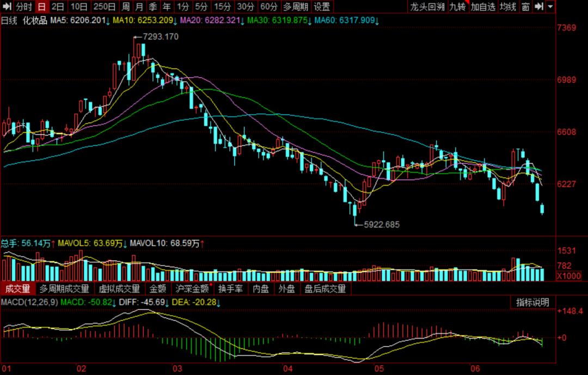This screenshot has width=588, height=375.
Task: Switch to 5分 minute chart
Action: 201,7
